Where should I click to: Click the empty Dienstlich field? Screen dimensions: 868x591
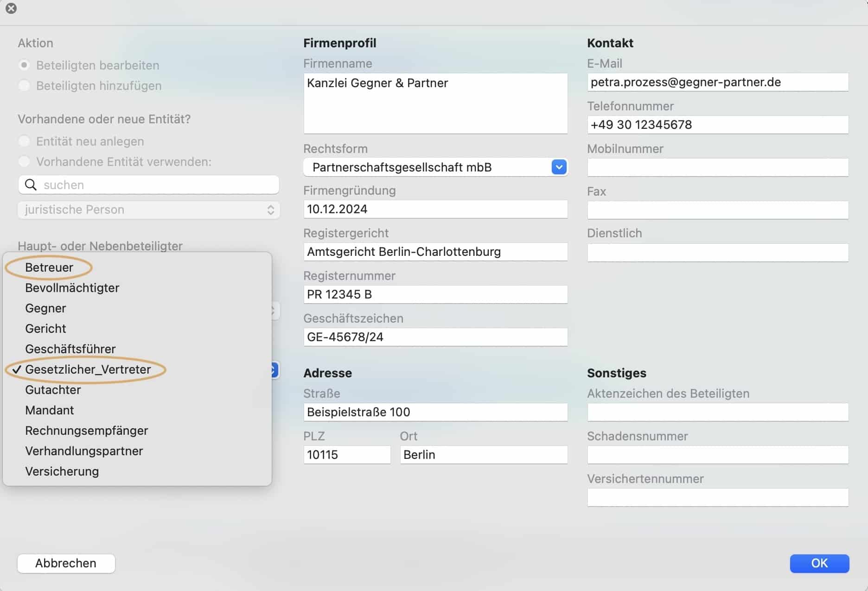pos(718,253)
